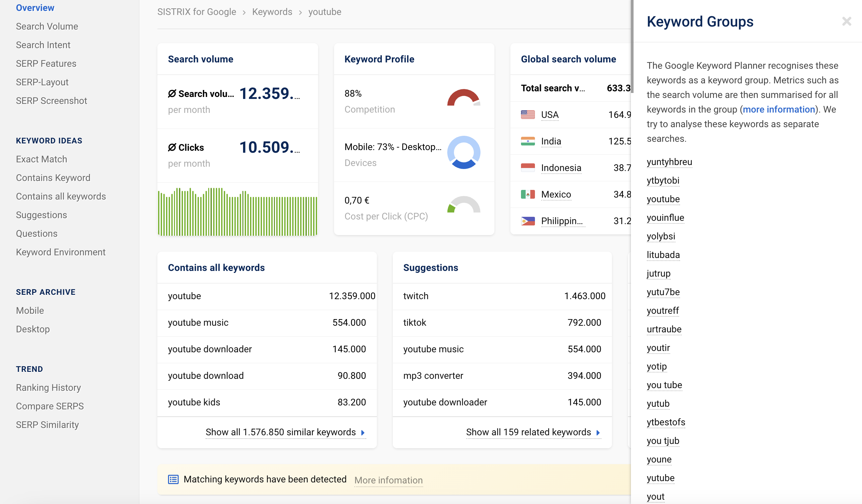This screenshot has width=862, height=504.
Task: Click the More infomation link
Action: (x=388, y=480)
